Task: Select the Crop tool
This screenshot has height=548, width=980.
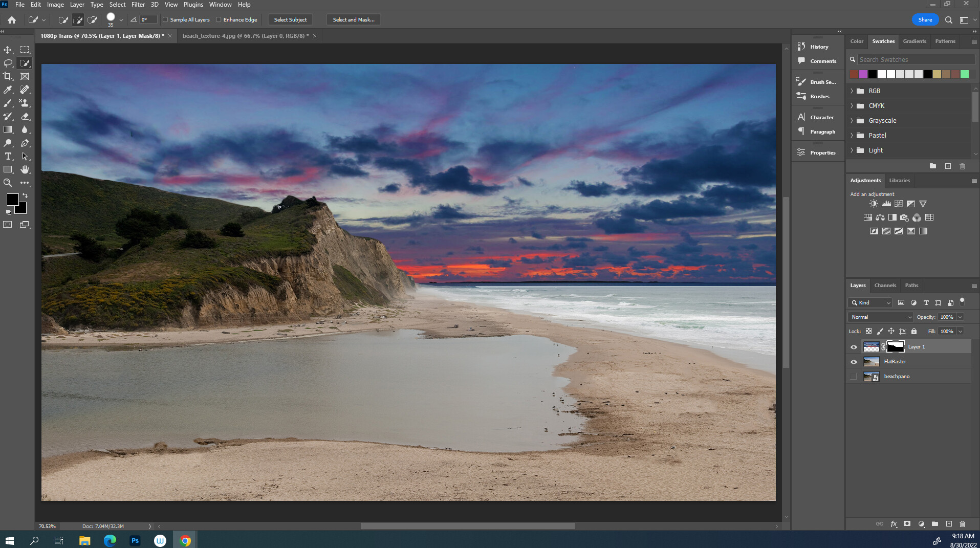Action: click(8, 76)
